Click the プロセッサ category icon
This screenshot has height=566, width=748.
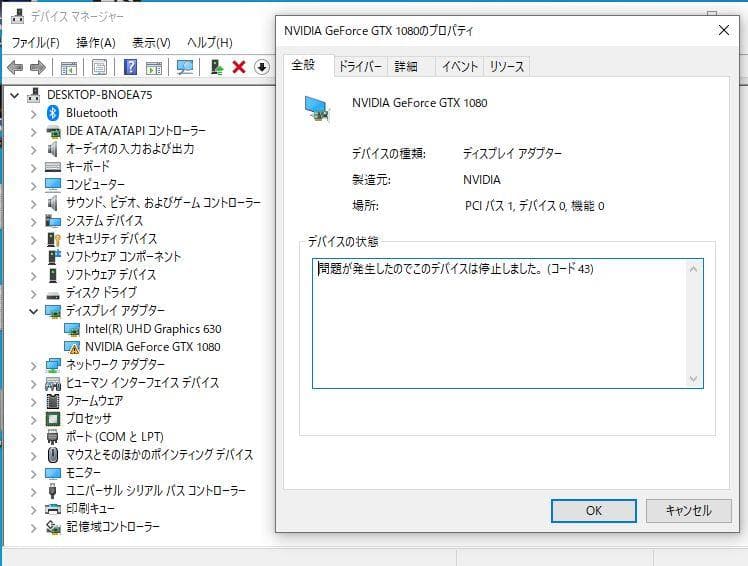pyautogui.click(x=52, y=419)
